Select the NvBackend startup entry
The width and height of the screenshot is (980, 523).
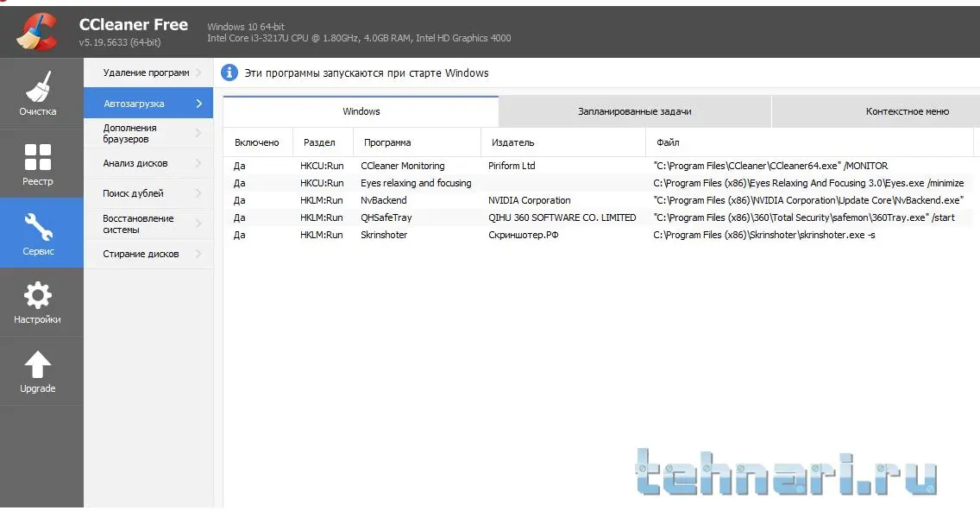tap(384, 200)
